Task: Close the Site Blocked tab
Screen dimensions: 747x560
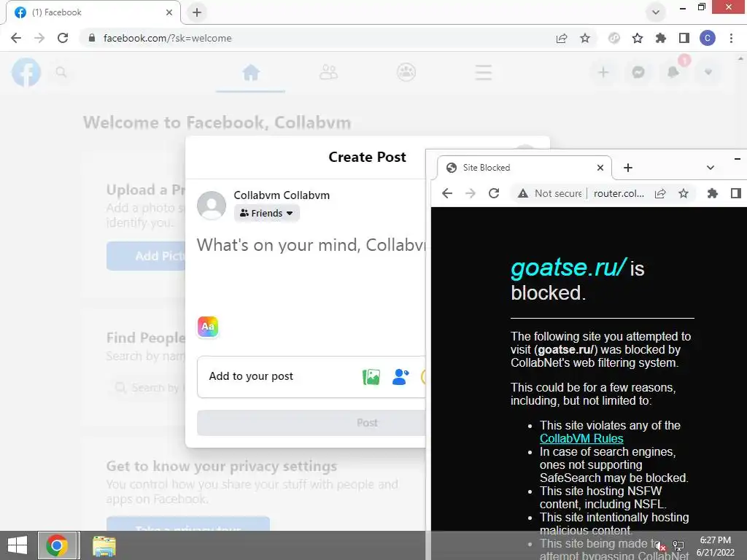Action: click(600, 168)
